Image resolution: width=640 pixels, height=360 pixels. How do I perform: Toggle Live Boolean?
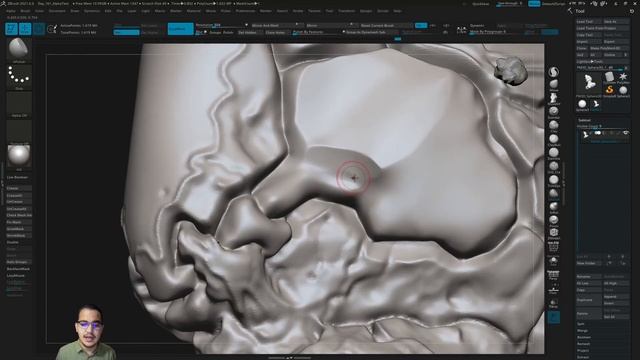(18, 178)
